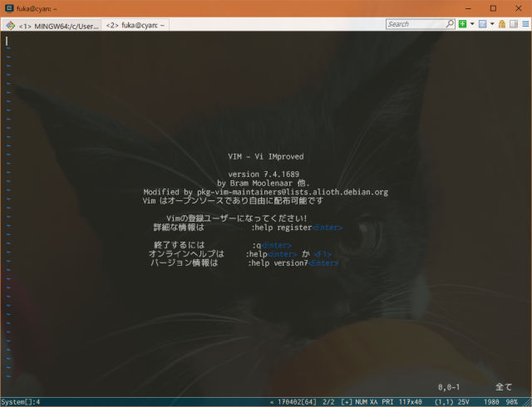Open the new console dropdown arrow

tap(472, 24)
